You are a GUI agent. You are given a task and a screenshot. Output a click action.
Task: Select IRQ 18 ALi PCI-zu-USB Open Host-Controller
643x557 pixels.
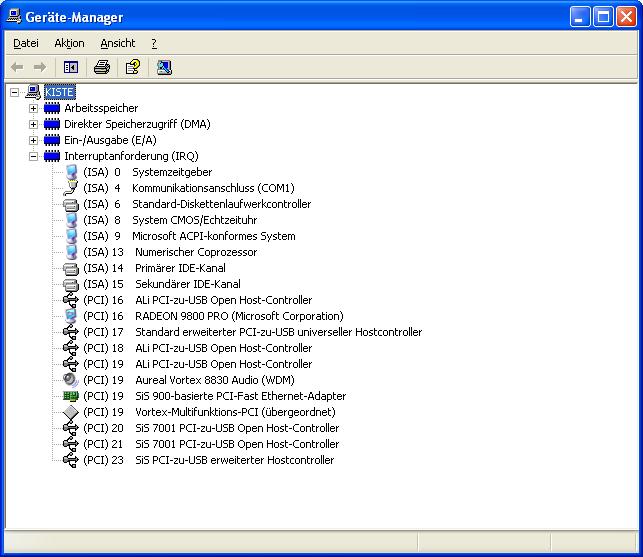(x=223, y=348)
